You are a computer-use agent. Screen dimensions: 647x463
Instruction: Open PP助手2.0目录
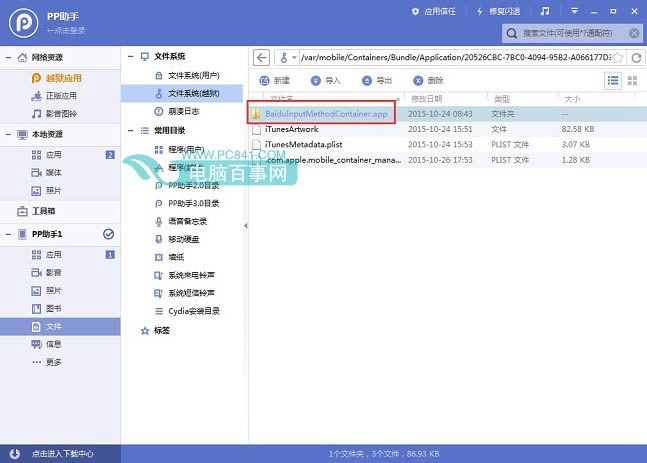pos(187,185)
